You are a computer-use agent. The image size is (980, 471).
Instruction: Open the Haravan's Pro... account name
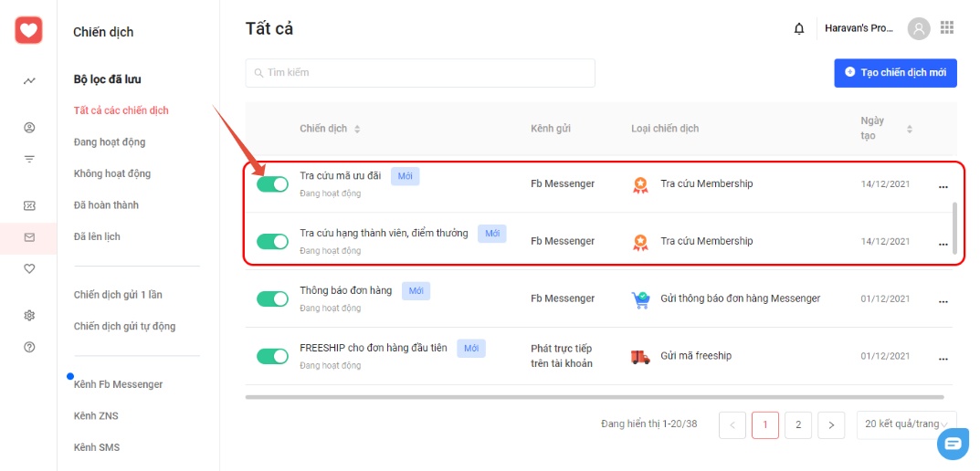859,28
